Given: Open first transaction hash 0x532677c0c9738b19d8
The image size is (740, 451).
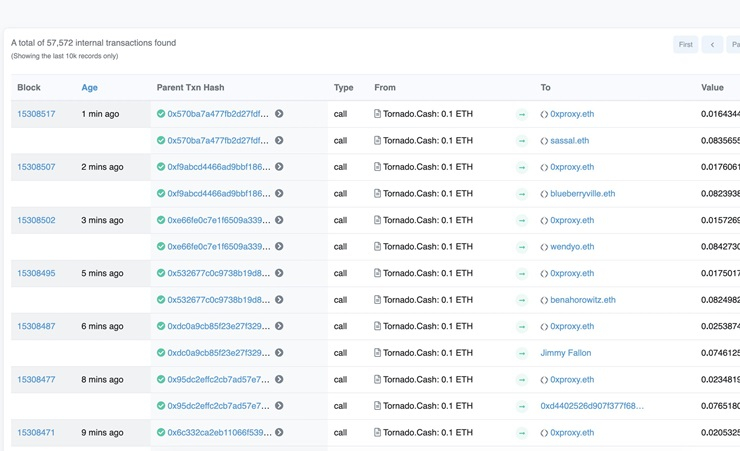Looking at the screenshot, I should (218, 273).
